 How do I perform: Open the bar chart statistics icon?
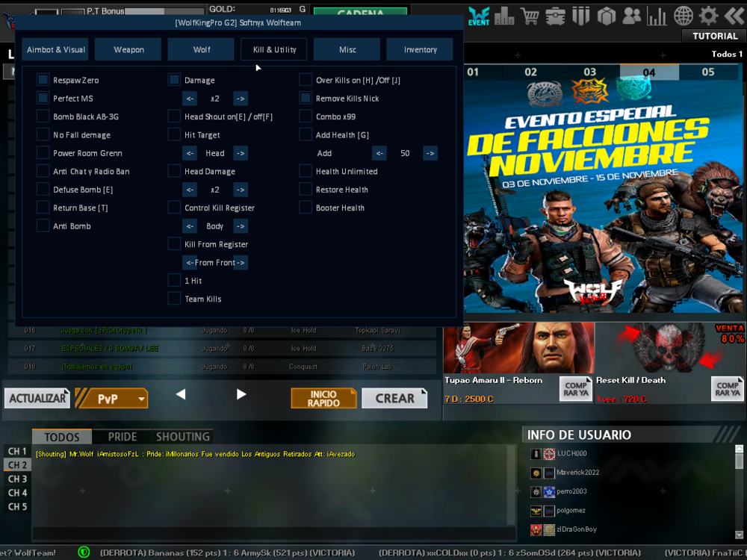click(657, 16)
